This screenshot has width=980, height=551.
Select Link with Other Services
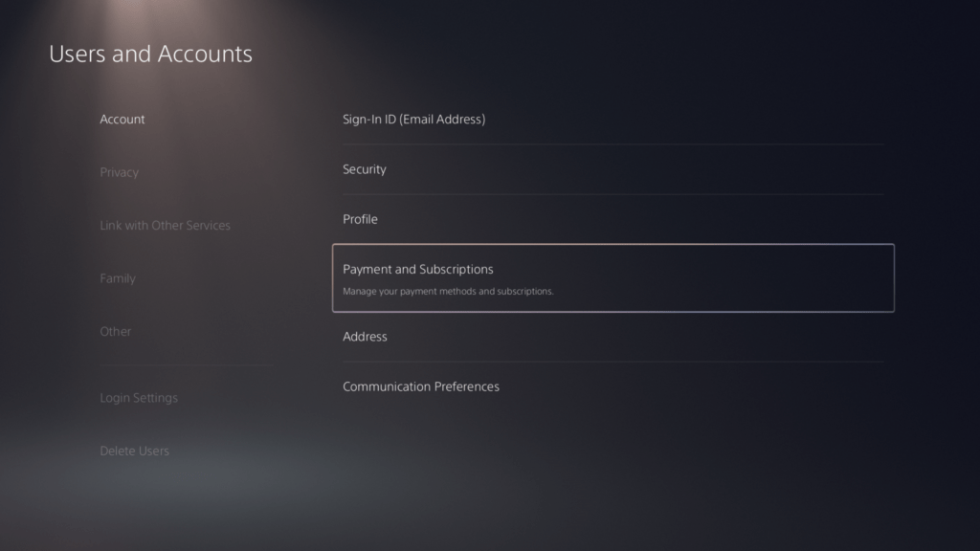coord(165,225)
